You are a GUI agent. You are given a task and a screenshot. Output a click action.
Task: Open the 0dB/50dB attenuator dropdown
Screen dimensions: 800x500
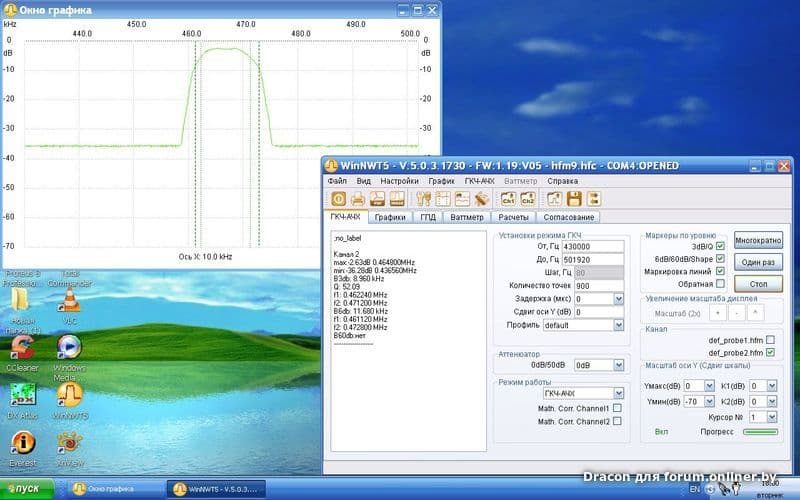(x=618, y=365)
